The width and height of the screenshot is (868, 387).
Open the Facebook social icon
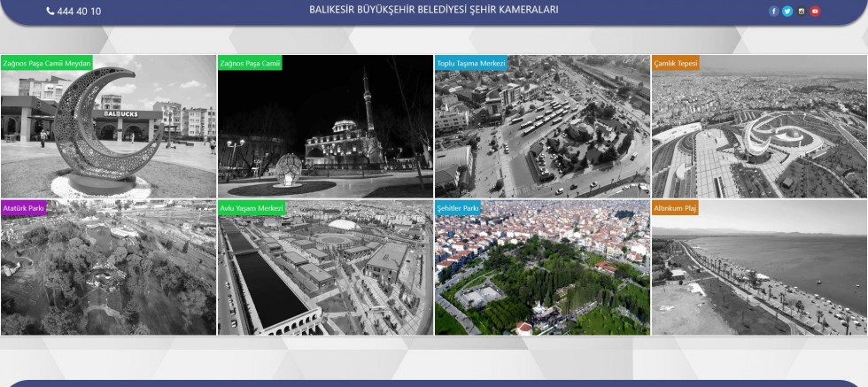(x=773, y=12)
